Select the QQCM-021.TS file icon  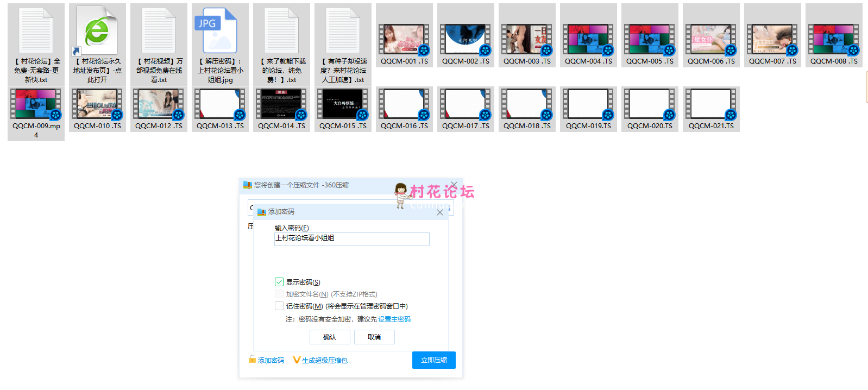710,104
